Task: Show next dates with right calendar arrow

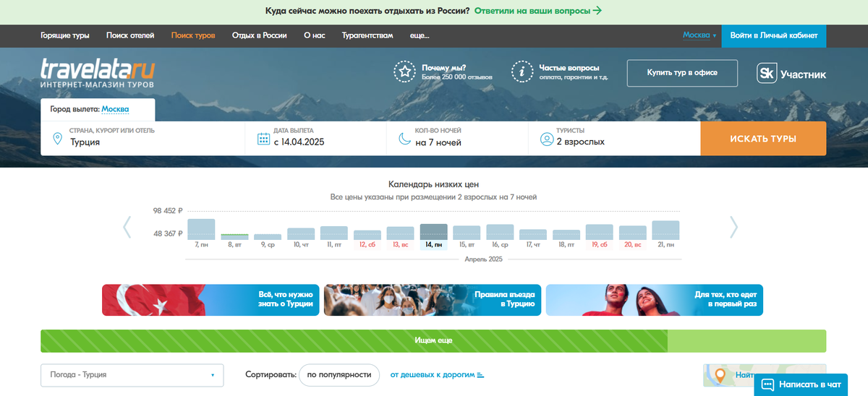Action: (x=733, y=227)
